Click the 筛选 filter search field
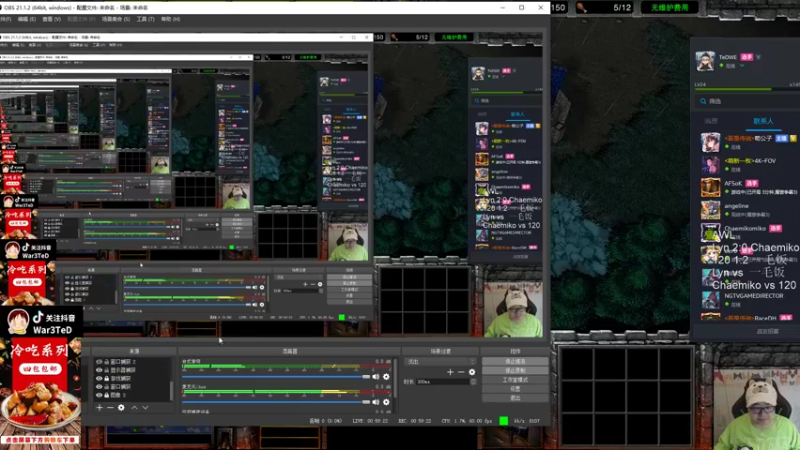This screenshot has width=800, height=450. tap(747, 101)
